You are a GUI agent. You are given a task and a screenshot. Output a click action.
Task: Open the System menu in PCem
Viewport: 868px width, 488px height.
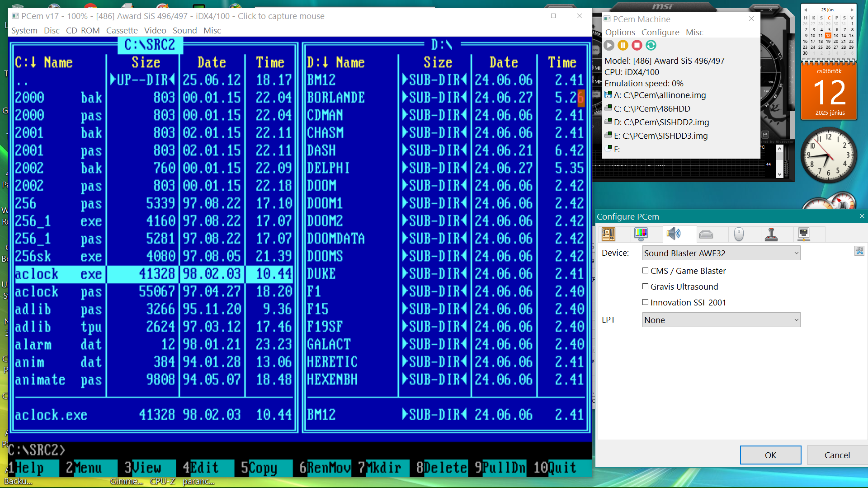24,30
